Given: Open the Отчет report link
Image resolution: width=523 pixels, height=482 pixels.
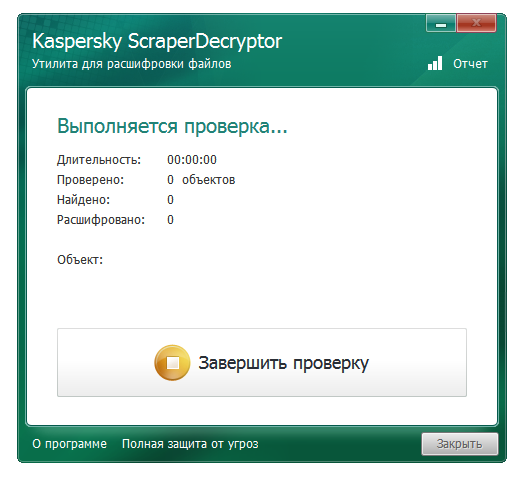Looking at the screenshot, I should 470,64.
